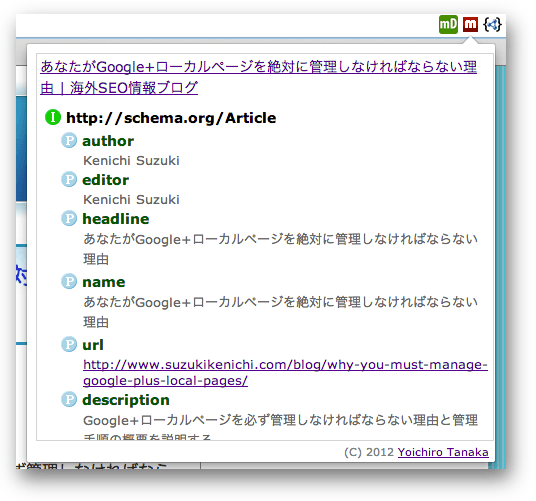Click the url property label
Image resolution: width=536 pixels, height=501 pixels.
93,344
